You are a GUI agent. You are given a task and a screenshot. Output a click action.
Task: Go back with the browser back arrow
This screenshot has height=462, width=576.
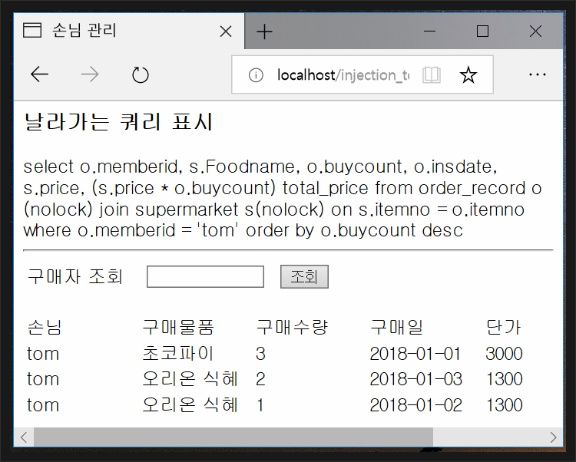tap(40, 75)
